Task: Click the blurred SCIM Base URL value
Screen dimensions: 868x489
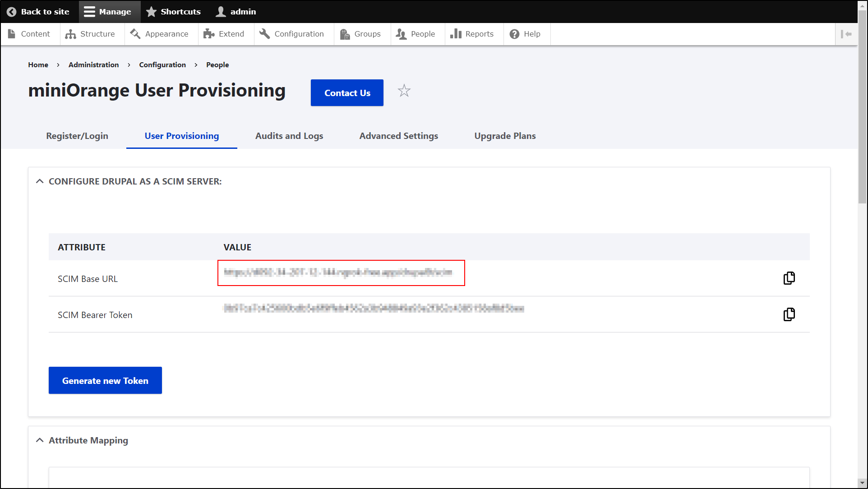Action: tap(338, 272)
